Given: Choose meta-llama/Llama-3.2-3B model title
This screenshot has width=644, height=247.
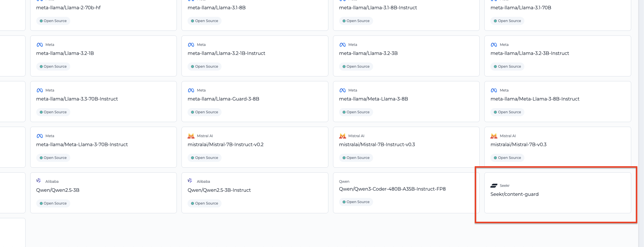Looking at the screenshot, I should click(368, 53).
